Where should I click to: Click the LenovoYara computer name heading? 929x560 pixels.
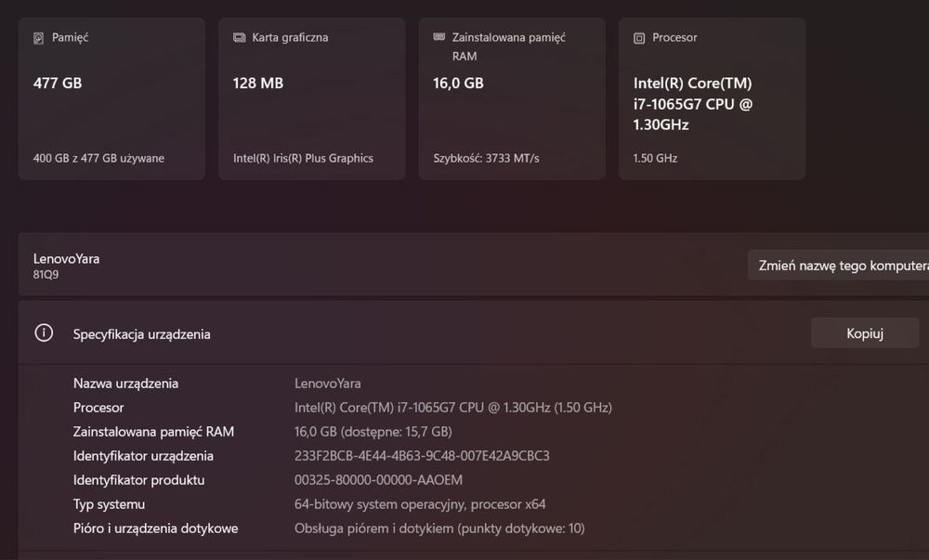66,259
